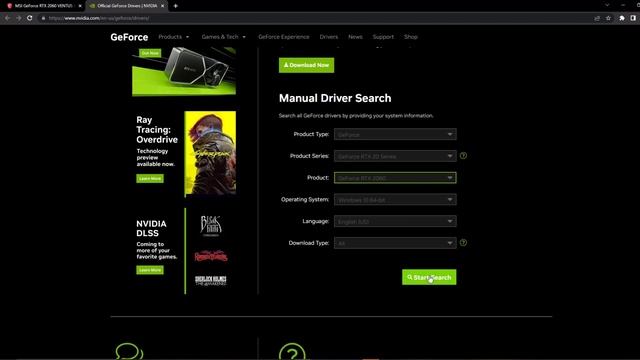The height and width of the screenshot is (360, 640).
Task: Open the Product dropdown
Action: pyautogui.click(x=395, y=178)
